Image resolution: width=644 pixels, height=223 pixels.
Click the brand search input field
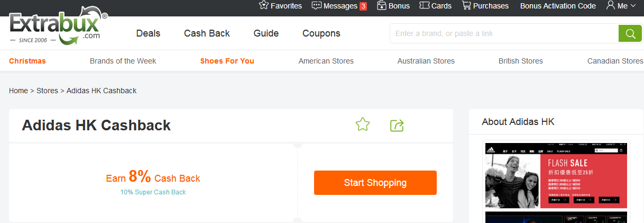pyautogui.click(x=503, y=33)
